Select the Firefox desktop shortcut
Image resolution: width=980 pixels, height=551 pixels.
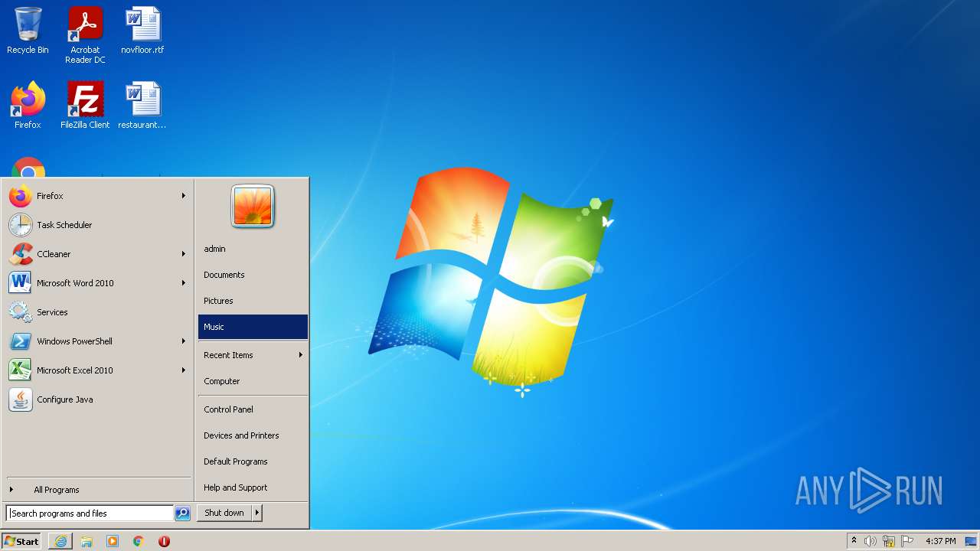click(28, 105)
